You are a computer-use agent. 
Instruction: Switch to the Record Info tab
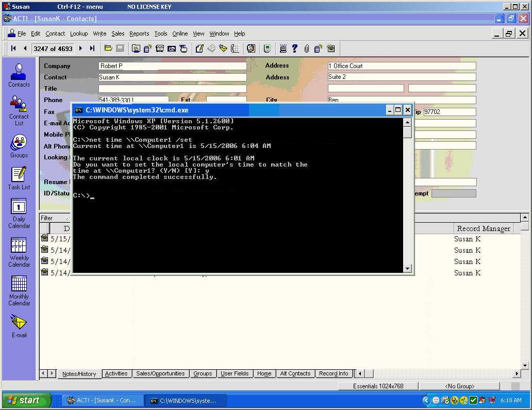point(334,373)
